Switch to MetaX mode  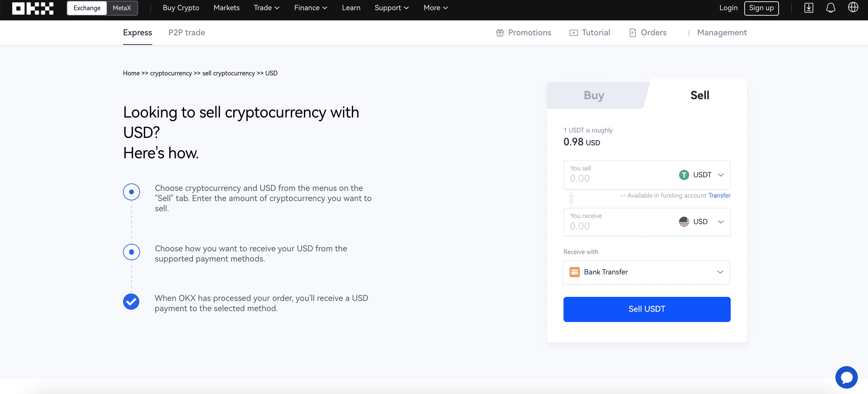coord(122,8)
